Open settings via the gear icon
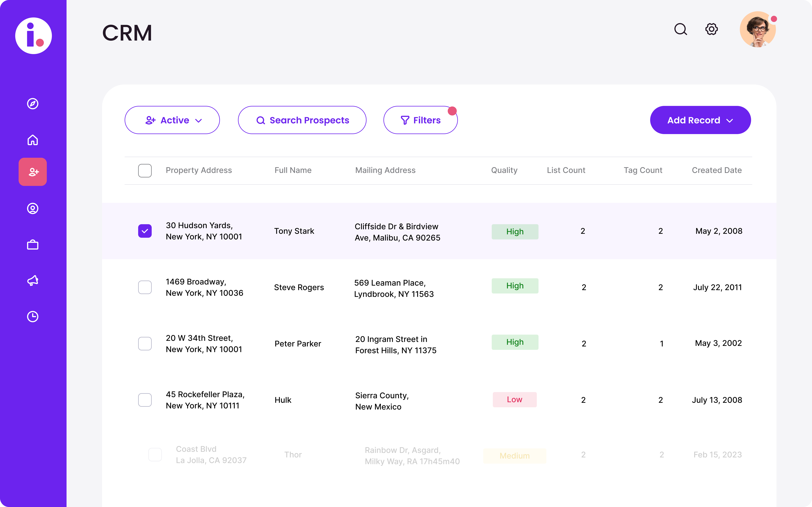812x507 pixels. coord(711,29)
